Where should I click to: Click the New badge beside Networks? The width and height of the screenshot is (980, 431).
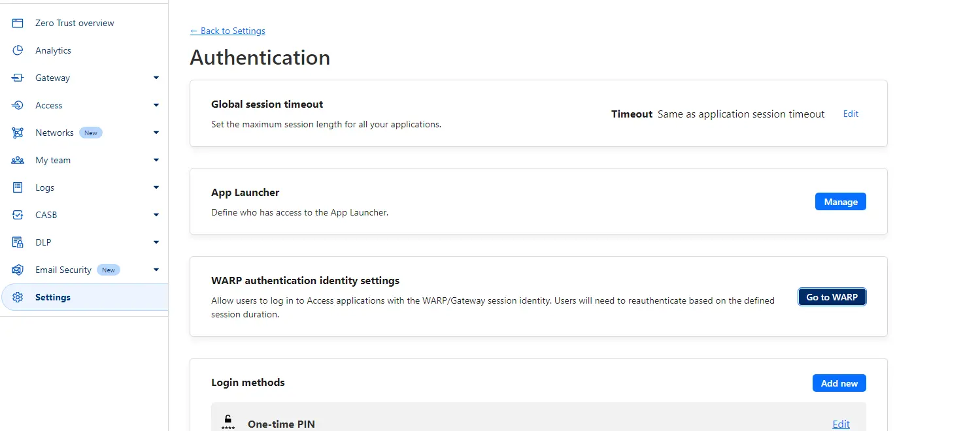[x=91, y=133]
